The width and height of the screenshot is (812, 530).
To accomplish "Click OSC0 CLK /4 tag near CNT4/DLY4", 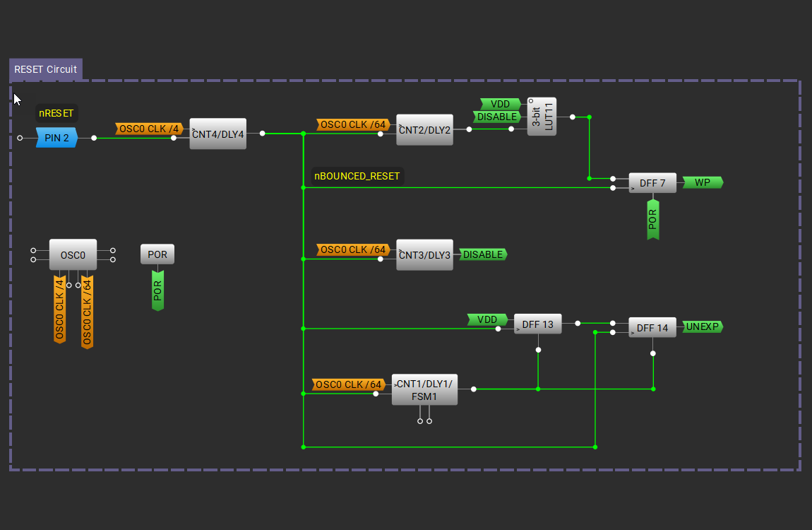I will coord(150,129).
